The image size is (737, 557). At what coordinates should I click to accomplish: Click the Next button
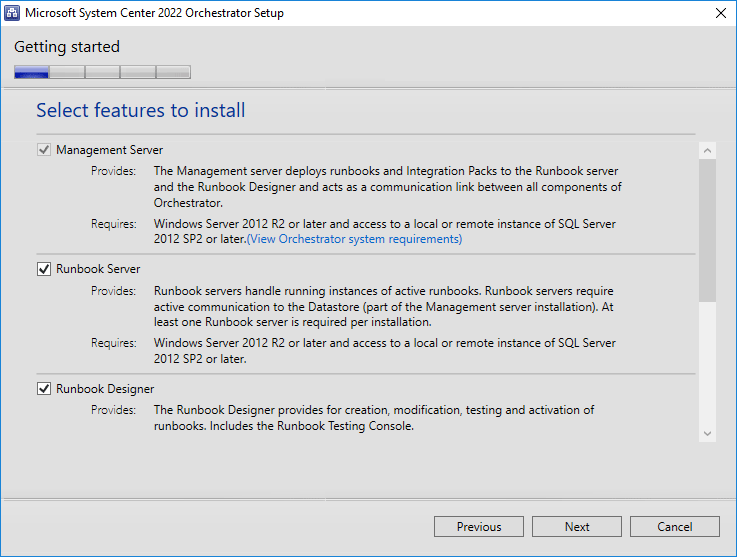point(577,526)
